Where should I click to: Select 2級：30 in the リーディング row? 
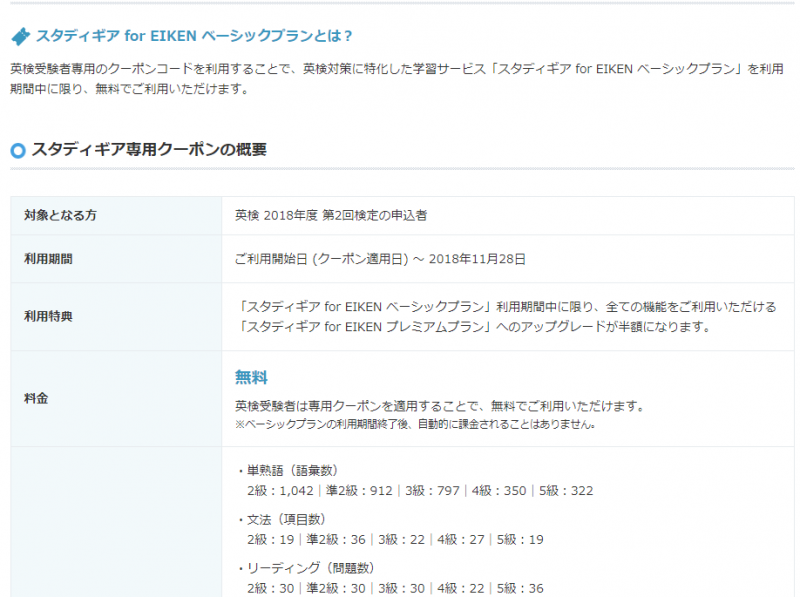click(x=270, y=589)
